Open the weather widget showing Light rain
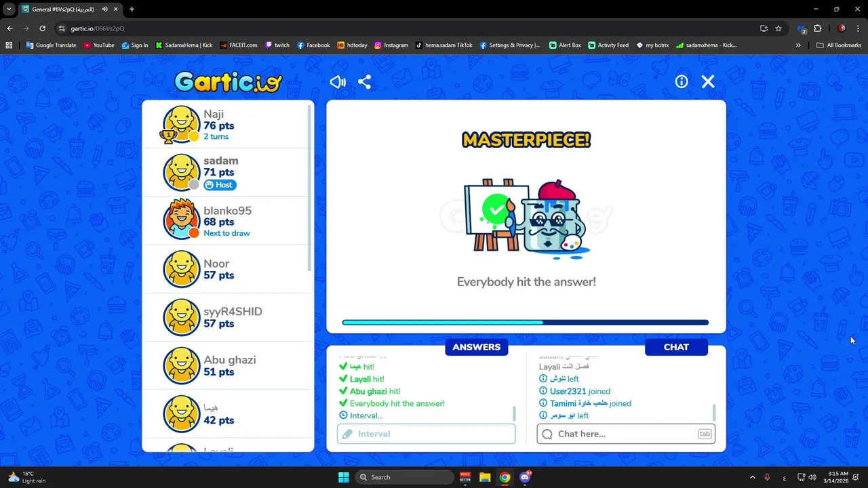Screen dimensions: 868x488 tap(27, 477)
